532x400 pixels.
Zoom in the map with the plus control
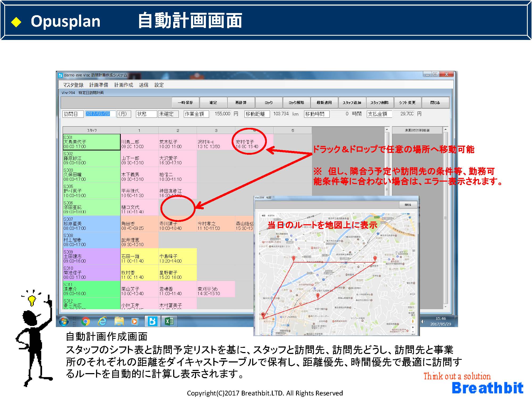coord(413,327)
